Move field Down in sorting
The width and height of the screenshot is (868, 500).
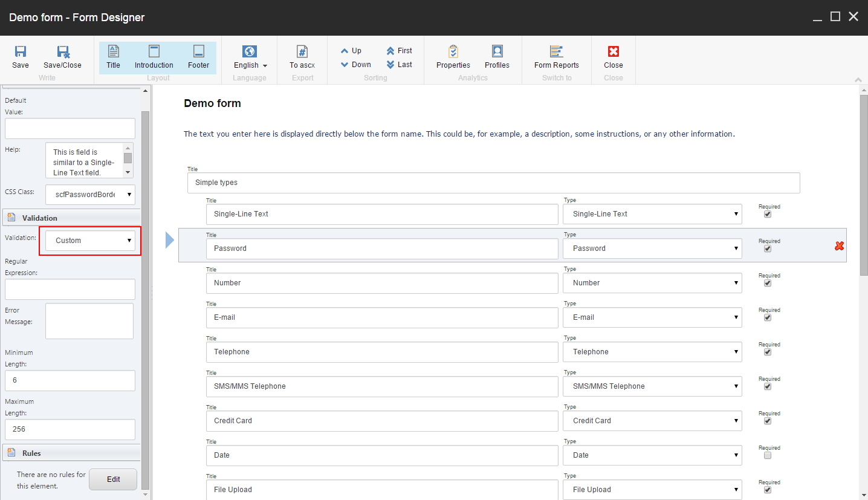[355, 65]
